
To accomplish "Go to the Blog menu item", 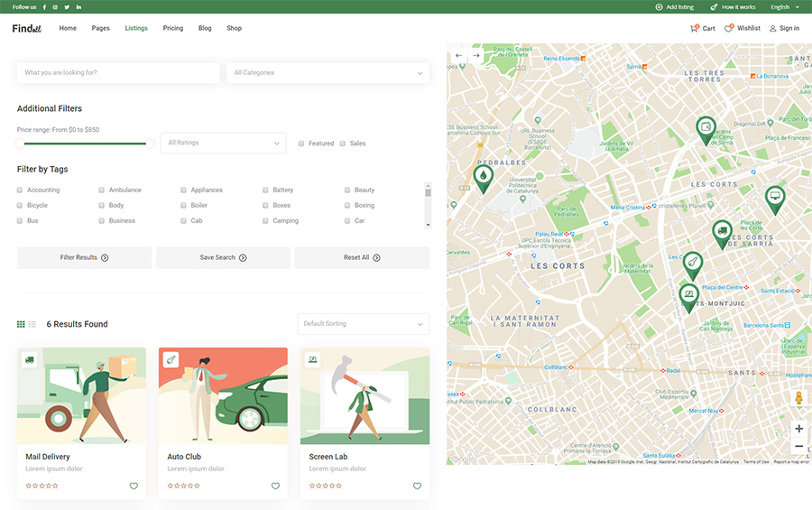I will click(205, 28).
